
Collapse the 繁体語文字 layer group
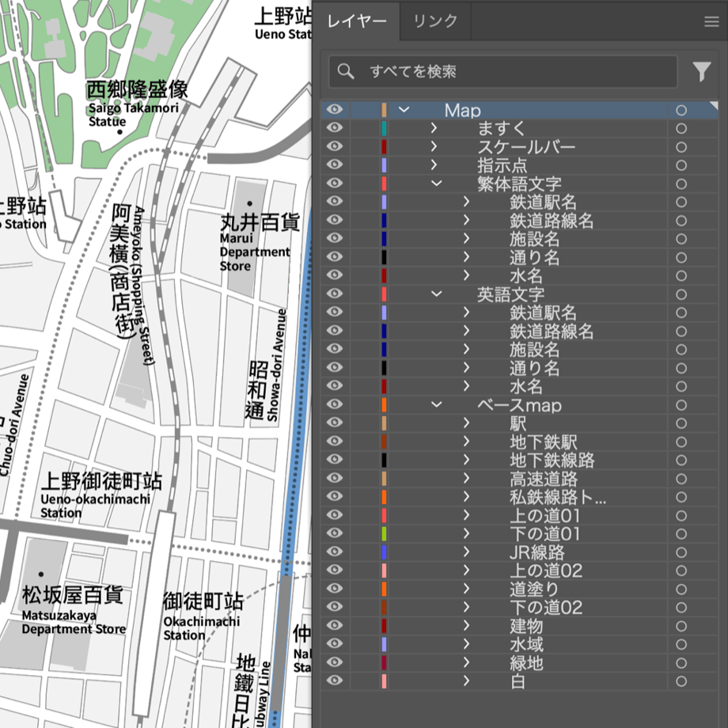pyautogui.click(x=437, y=184)
